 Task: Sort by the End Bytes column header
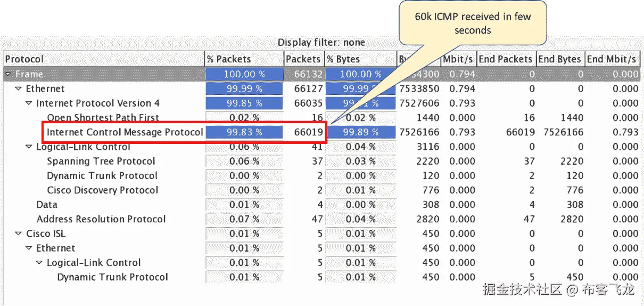click(560, 59)
